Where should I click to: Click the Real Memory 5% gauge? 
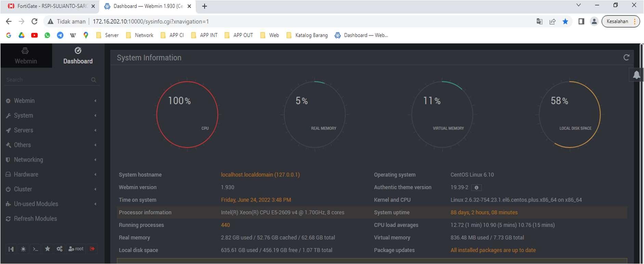tap(315, 114)
